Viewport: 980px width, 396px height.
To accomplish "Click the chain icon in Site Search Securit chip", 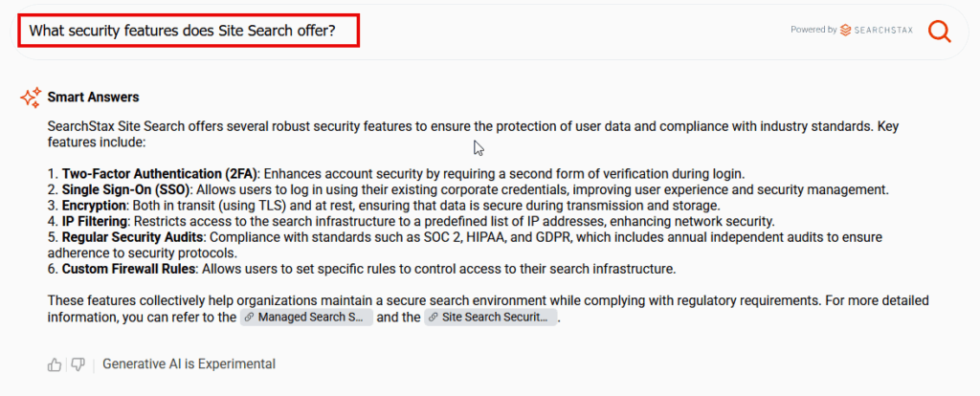I will pyautogui.click(x=433, y=318).
